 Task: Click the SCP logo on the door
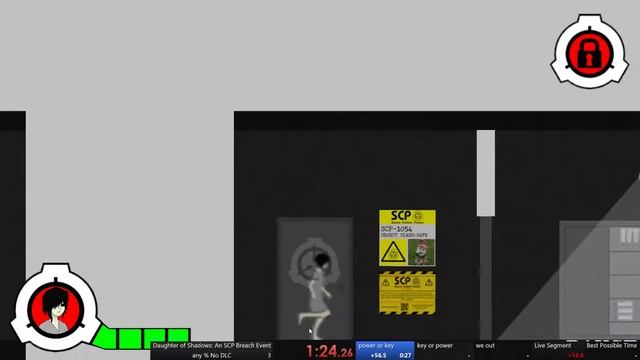tap(313, 261)
